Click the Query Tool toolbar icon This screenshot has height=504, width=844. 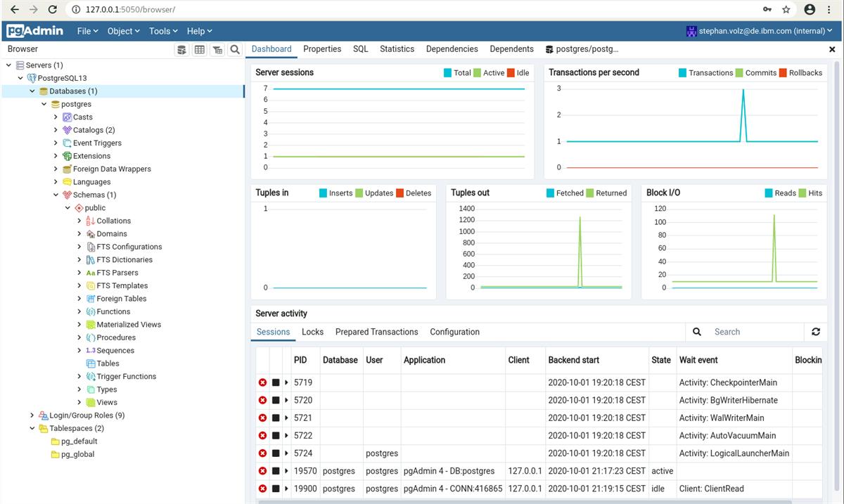[182, 49]
